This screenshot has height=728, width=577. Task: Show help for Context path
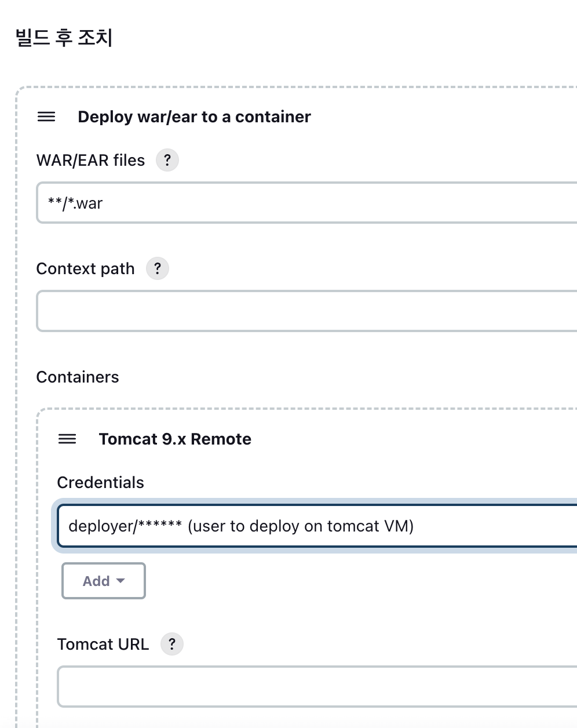[157, 268]
